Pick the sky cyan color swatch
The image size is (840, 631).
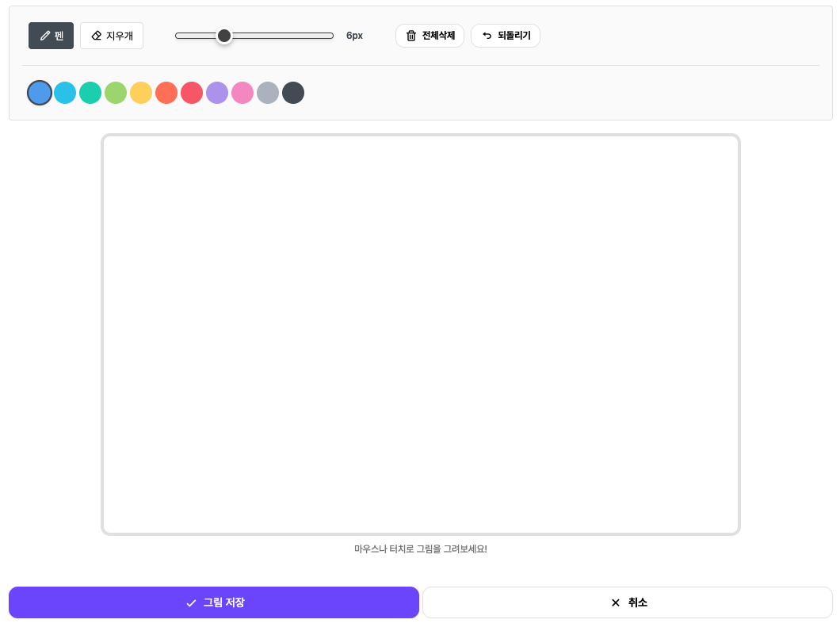tap(65, 93)
